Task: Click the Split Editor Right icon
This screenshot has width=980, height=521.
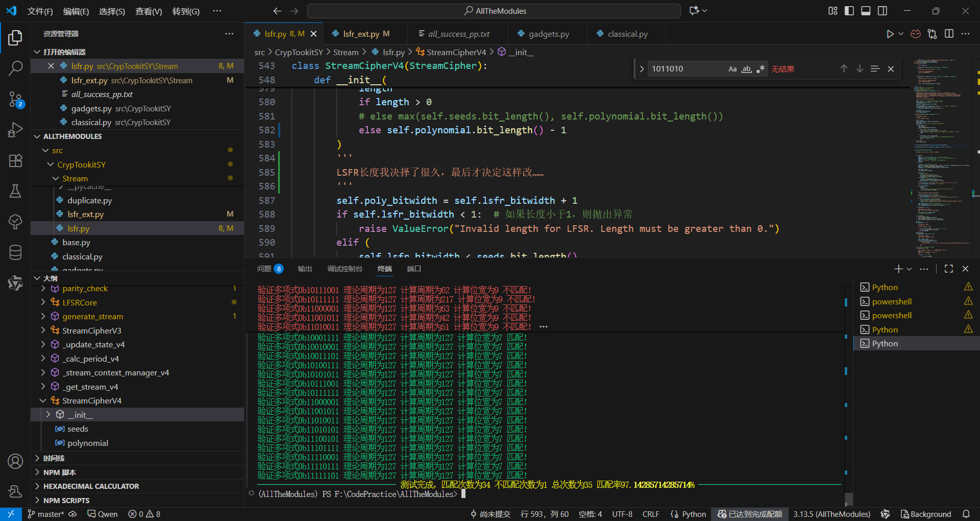Action: tap(949, 34)
